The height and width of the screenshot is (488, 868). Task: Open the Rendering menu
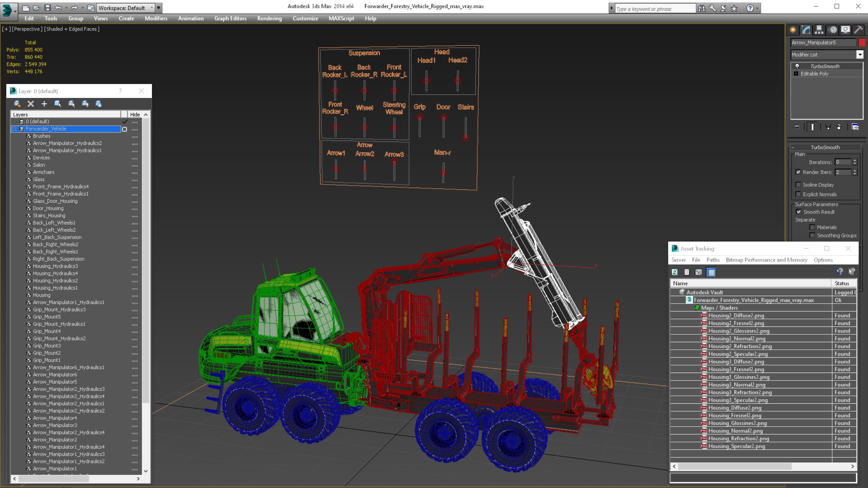point(269,18)
